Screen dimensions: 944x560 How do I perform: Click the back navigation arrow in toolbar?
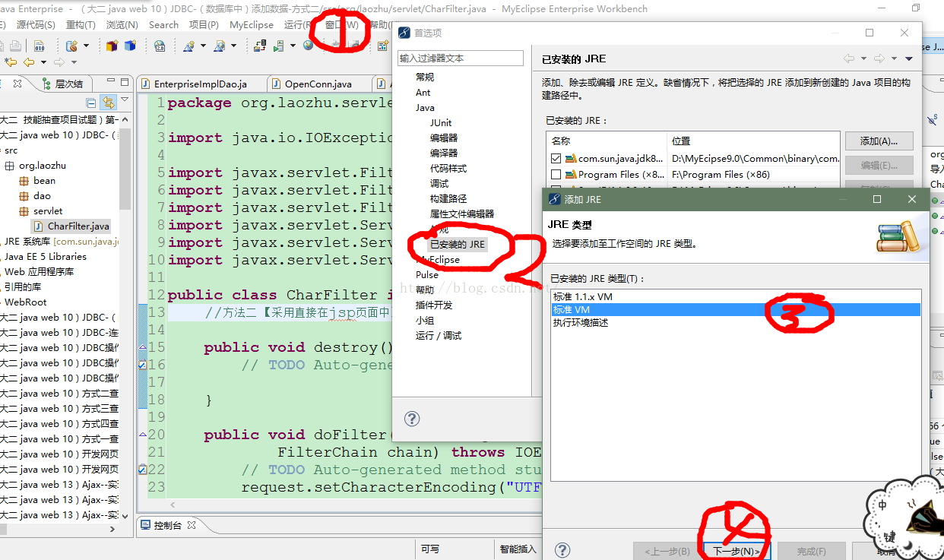click(29, 62)
